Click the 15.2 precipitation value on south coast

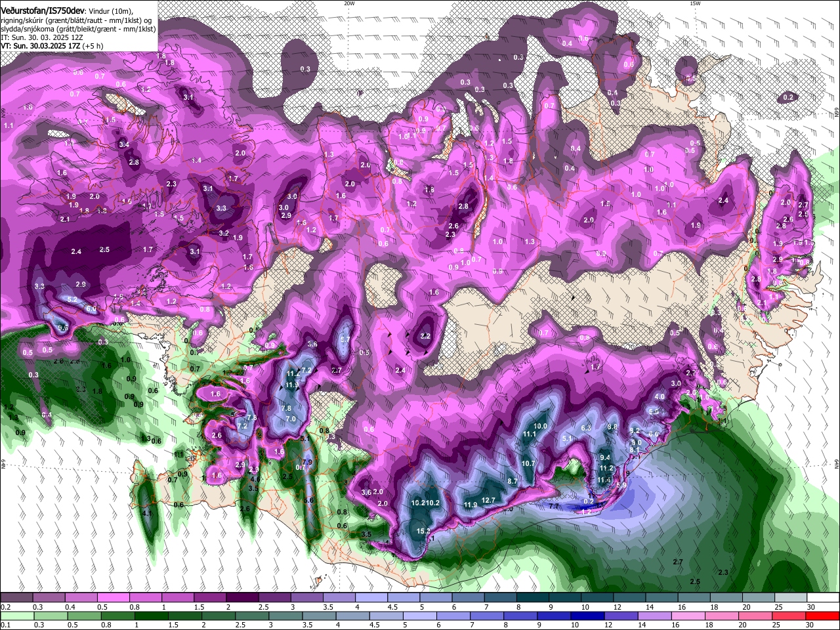(423, 531)
